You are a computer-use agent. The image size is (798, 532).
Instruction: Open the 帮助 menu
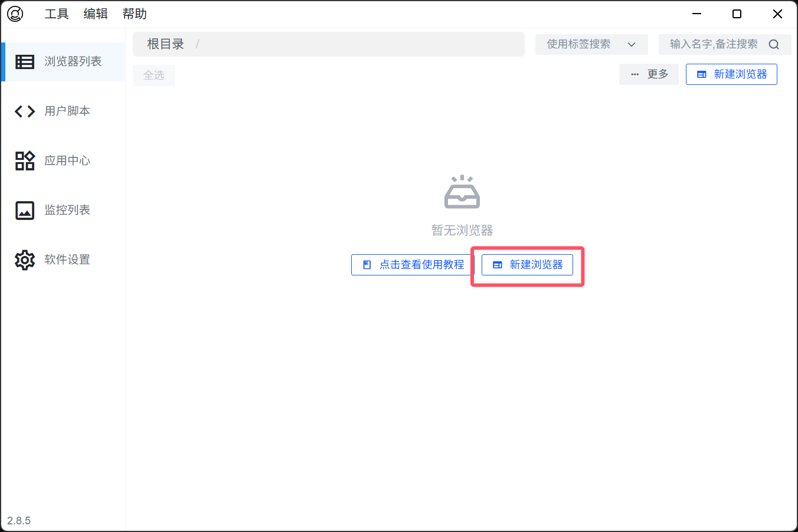(135, 14)
